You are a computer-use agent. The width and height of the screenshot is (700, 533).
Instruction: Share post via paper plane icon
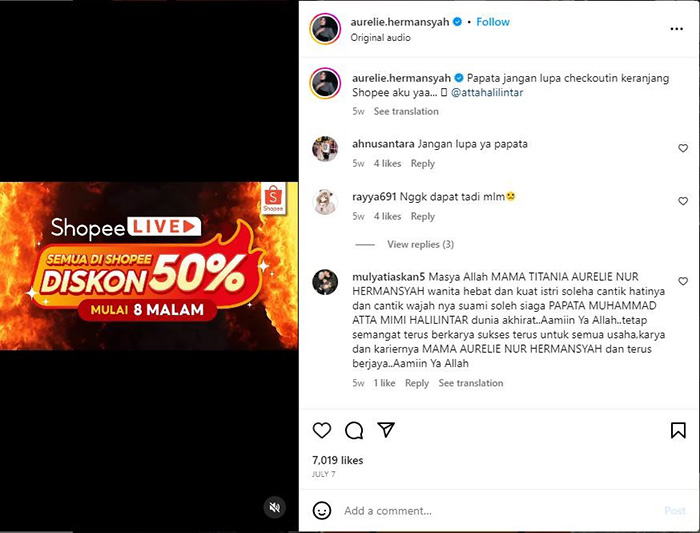(x=386, y=429)
